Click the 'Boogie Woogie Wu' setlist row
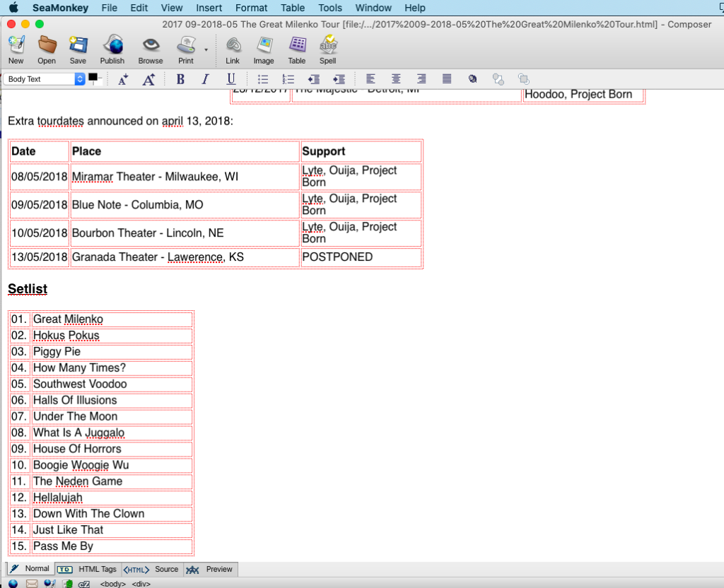Viewport: 724px width, 588px height. (112, 465)
